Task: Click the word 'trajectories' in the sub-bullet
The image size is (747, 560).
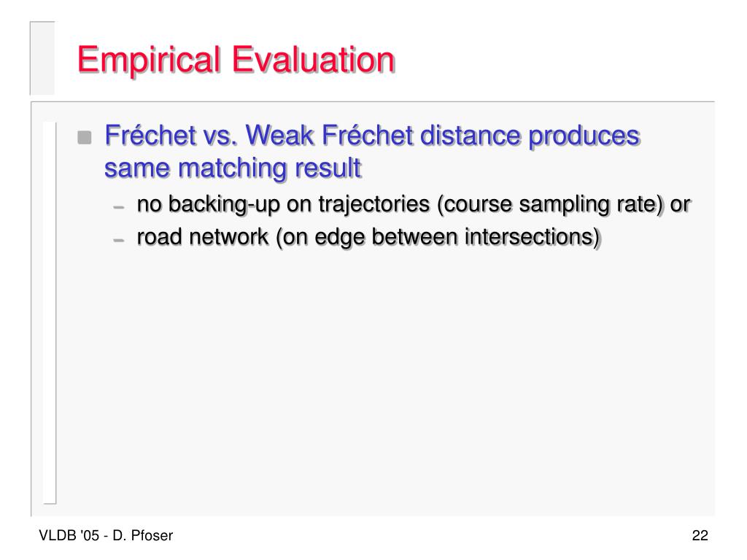Action: tap(374, 205)
